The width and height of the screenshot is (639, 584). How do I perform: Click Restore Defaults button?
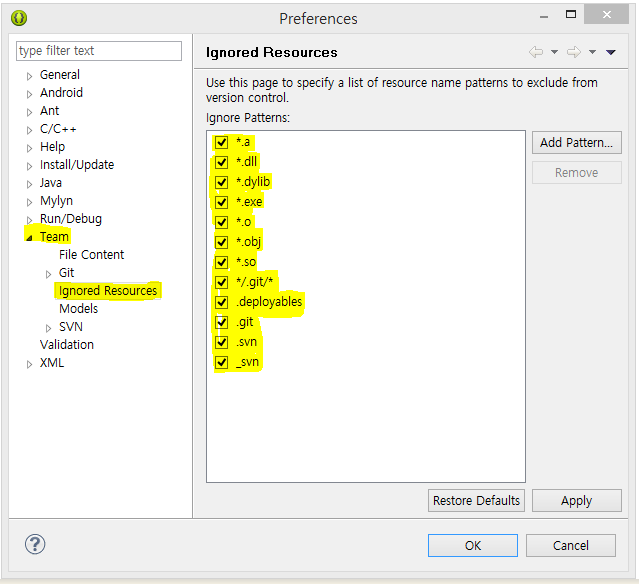point(476,500)
